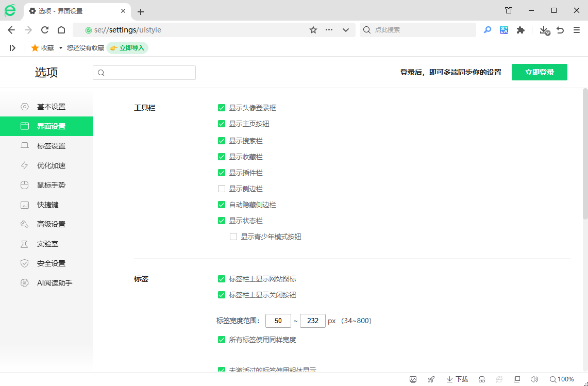The image size is (588, 386).
Task: Open the address bar dropdown chevron
Action: [345, 30]
